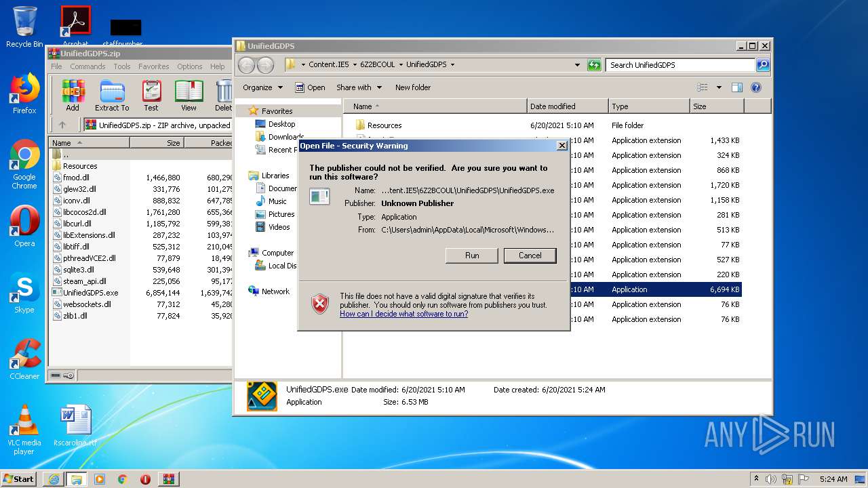Click the refresh button beside address bar
This screenshot has height=488, width=868.
594,65
